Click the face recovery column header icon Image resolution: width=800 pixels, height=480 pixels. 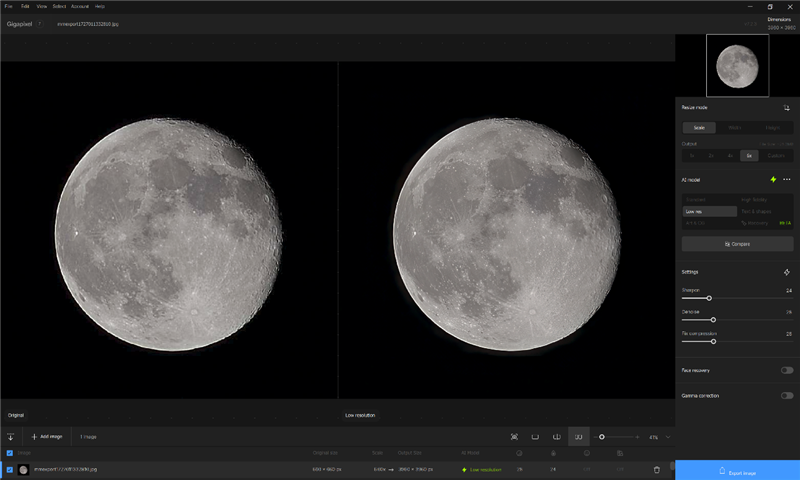587,453
